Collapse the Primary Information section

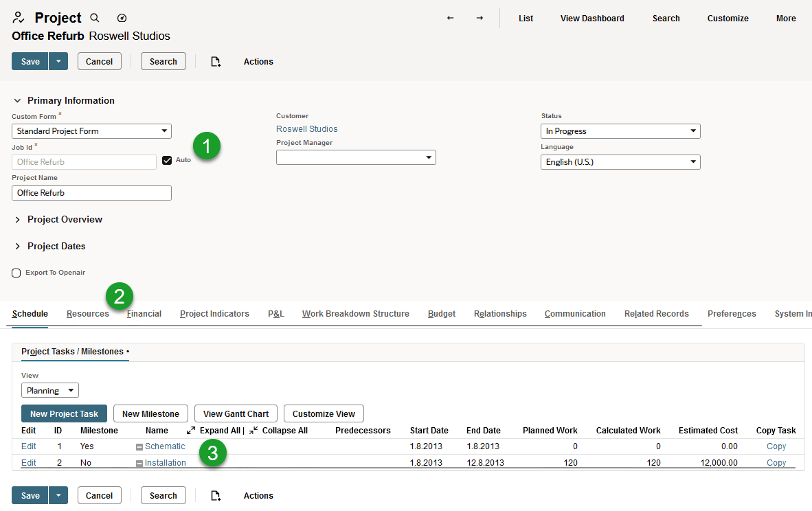pyautogui.click(x=17, y=100)
